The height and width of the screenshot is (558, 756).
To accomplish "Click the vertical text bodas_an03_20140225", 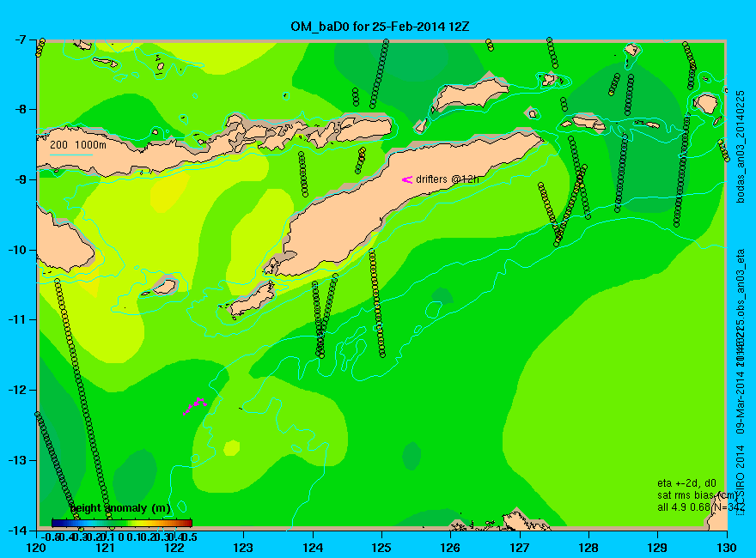I will pos(741,147).
